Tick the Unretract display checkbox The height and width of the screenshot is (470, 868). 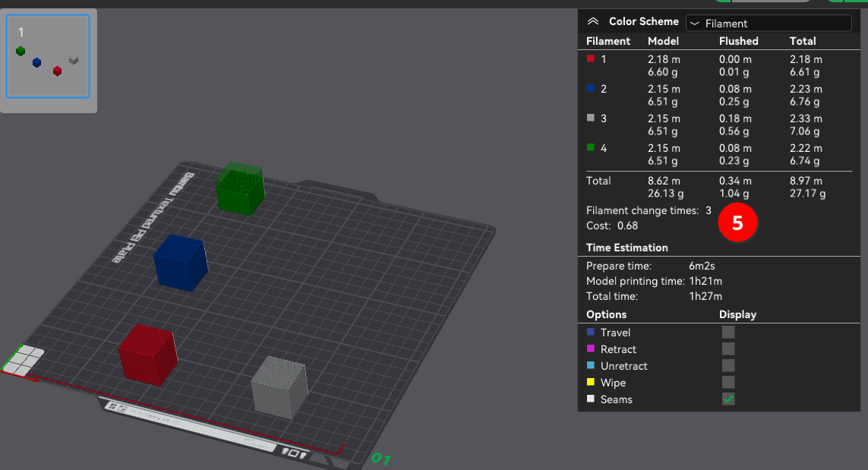pos(728,365)
